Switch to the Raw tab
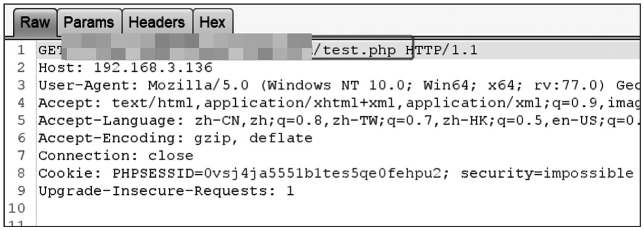This screenshot has width=644, height=230. pyautogui.click(x=30, y=22)
